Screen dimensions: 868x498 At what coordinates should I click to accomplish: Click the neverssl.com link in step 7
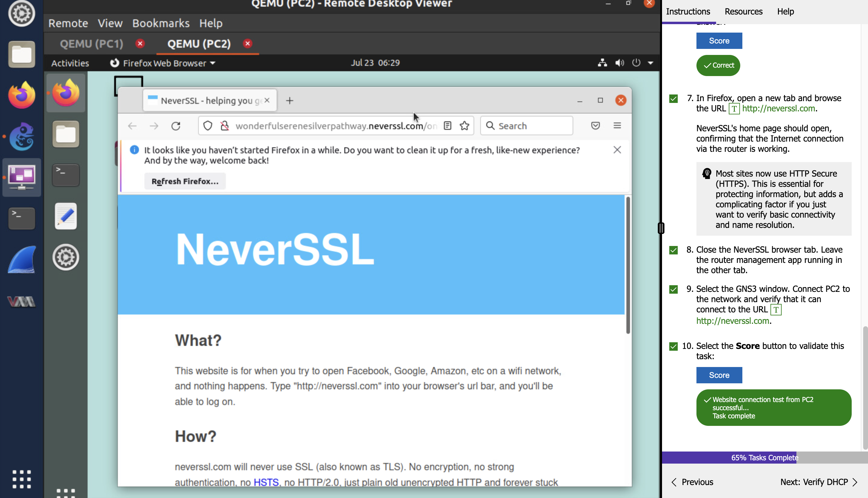778,108
